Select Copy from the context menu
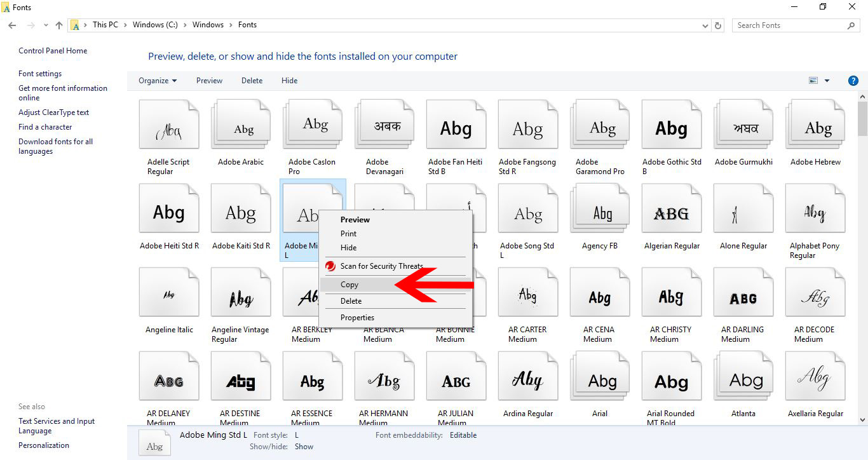The height and width of the screenshot is (460, 868). [349, 284]
